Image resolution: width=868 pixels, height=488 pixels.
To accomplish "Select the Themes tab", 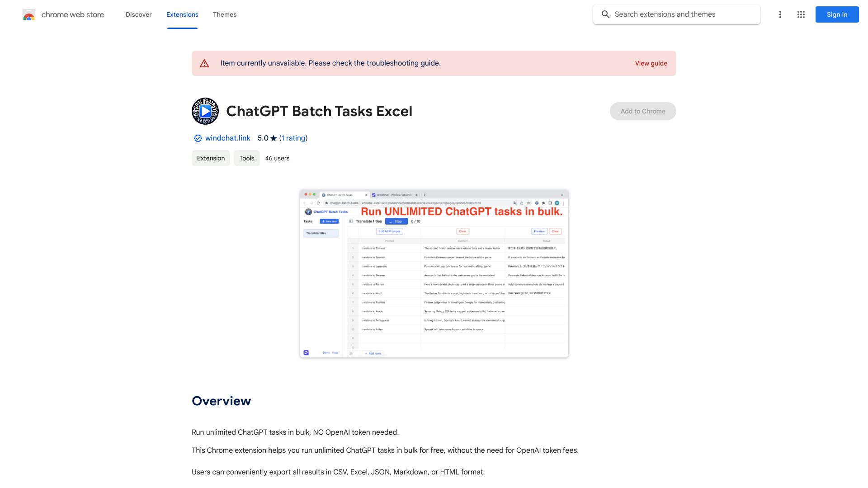I will [x=224, y=14].
